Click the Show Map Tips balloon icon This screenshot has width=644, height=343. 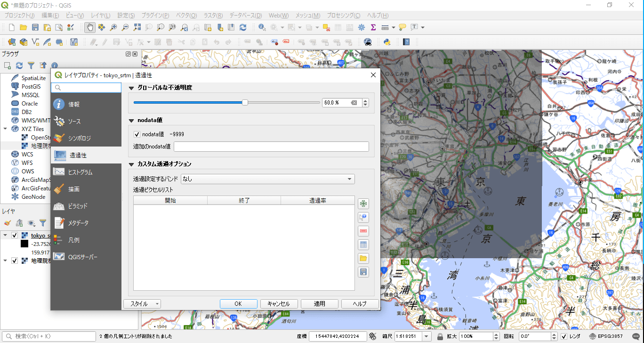402,27
